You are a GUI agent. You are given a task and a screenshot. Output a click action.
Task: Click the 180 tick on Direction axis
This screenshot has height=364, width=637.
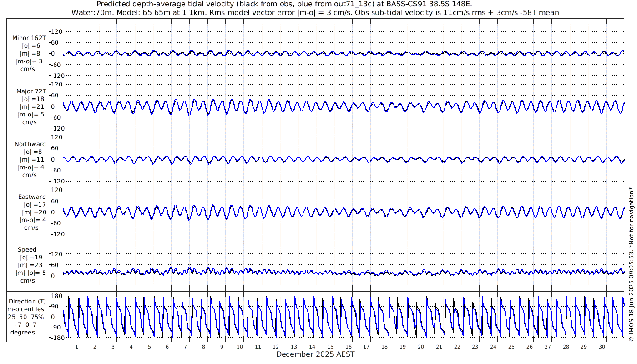point(56,296)
